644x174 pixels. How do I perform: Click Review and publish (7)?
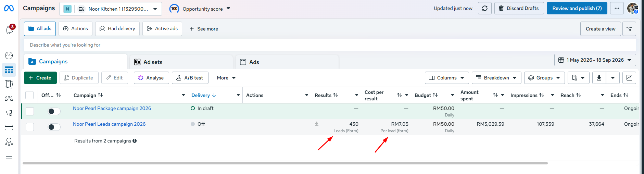click(577, 8)
